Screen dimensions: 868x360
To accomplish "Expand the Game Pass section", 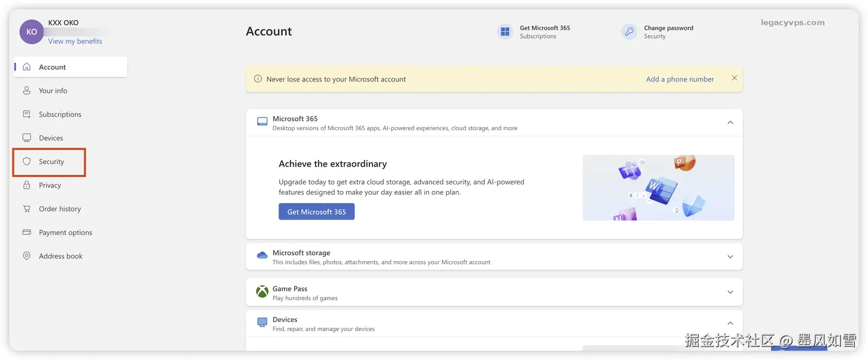I will point(730,292).
